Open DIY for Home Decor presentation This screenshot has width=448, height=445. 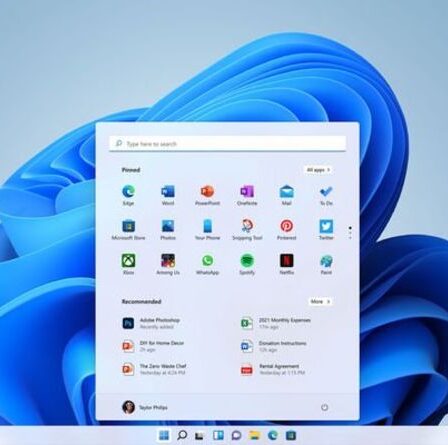click(153, 346)
